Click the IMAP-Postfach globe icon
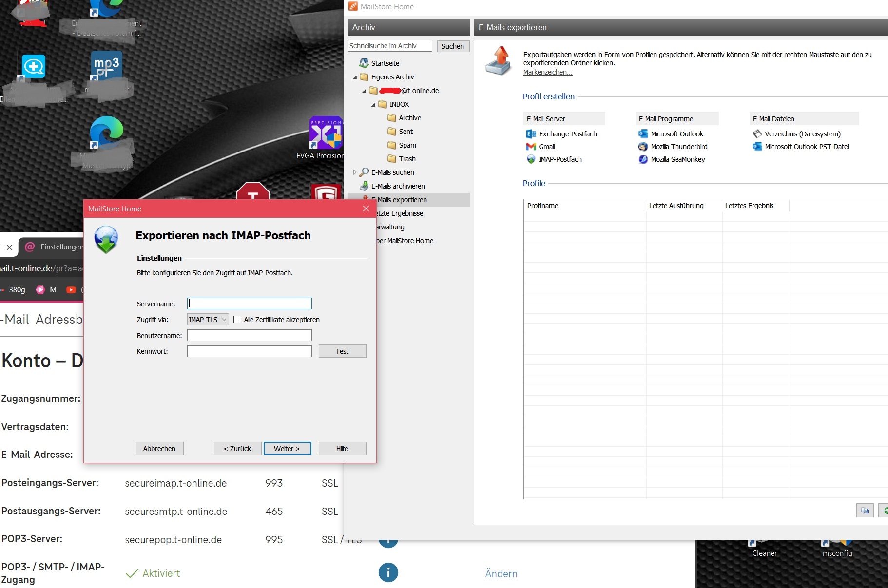The height and width of the screenshot is (588, 888). coord(531,159)
